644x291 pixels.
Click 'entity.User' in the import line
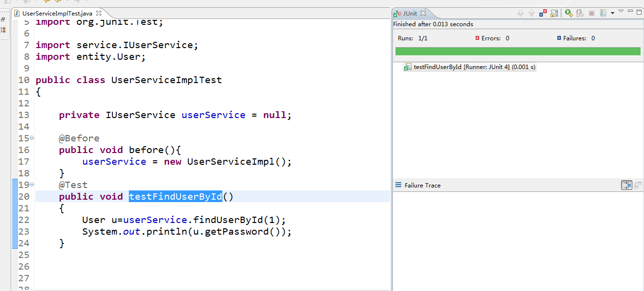pyautogui.click(x=108, y=56)
